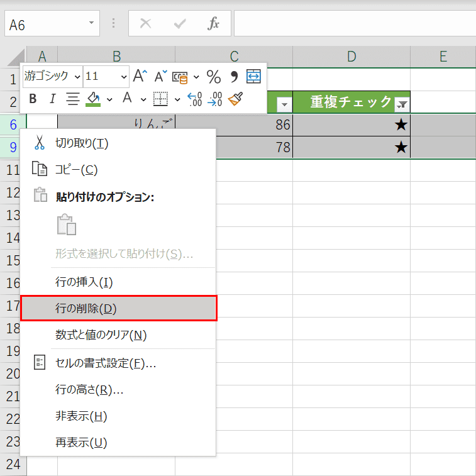Increase font size with large A icon

140,75
